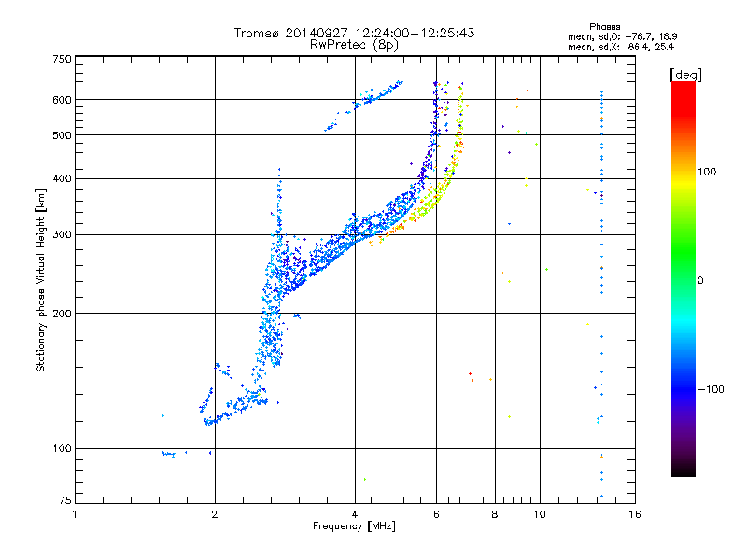Click the y-axis '600' tick label
Screen dimensions: 747x560
tap(62, 100)
